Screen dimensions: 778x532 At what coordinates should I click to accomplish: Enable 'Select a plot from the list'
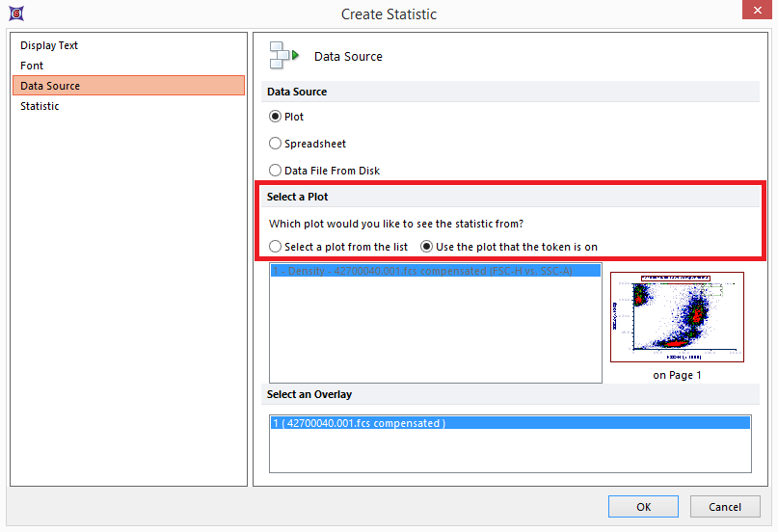[276, 247]
